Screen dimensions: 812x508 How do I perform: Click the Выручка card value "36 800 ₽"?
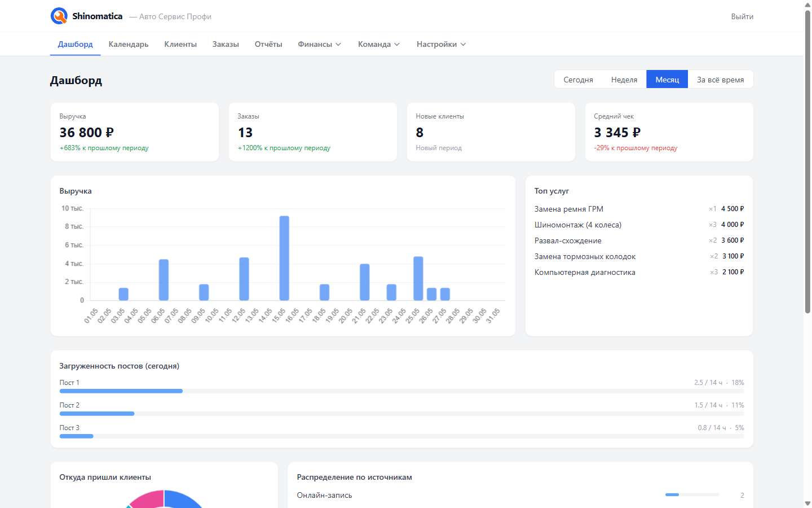point(87,133)
